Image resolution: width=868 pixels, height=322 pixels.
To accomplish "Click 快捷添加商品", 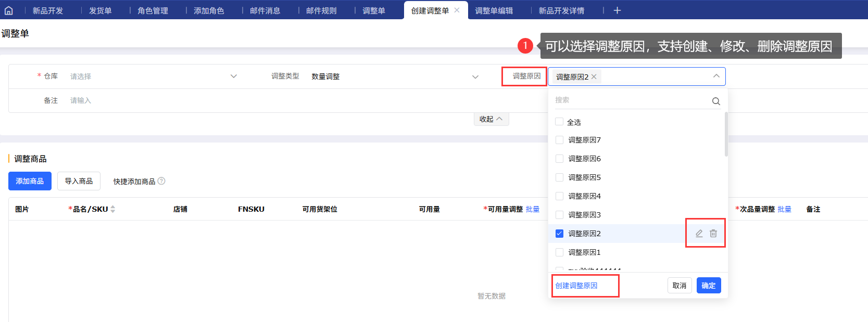I will click(134, 182).
